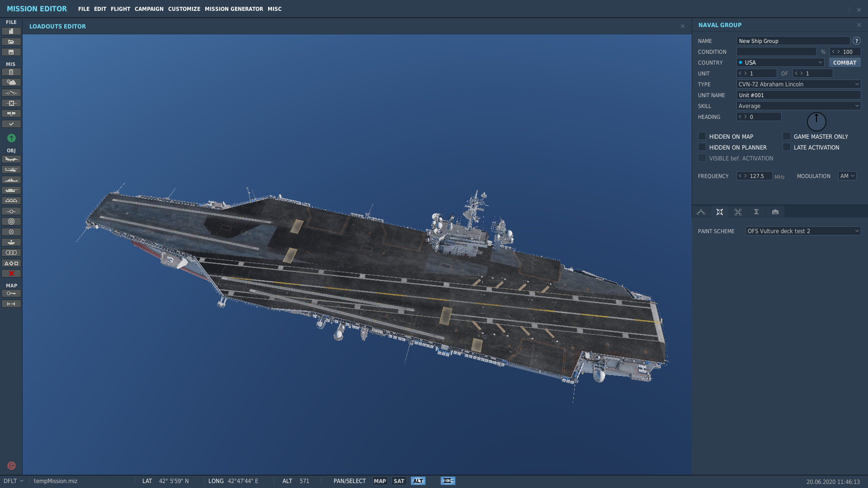Open the Skill dropdown showing Average

(798, 106)
